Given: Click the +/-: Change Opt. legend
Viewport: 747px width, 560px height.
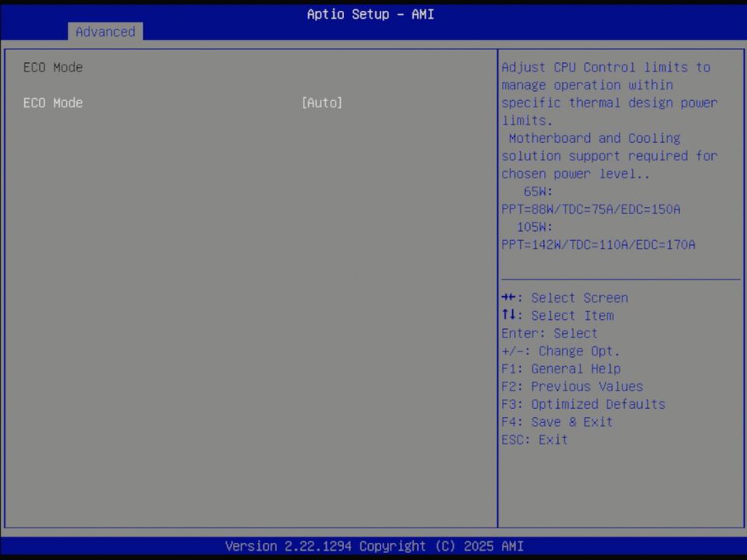Looking at the screenshot, I should tap(560, 351).
